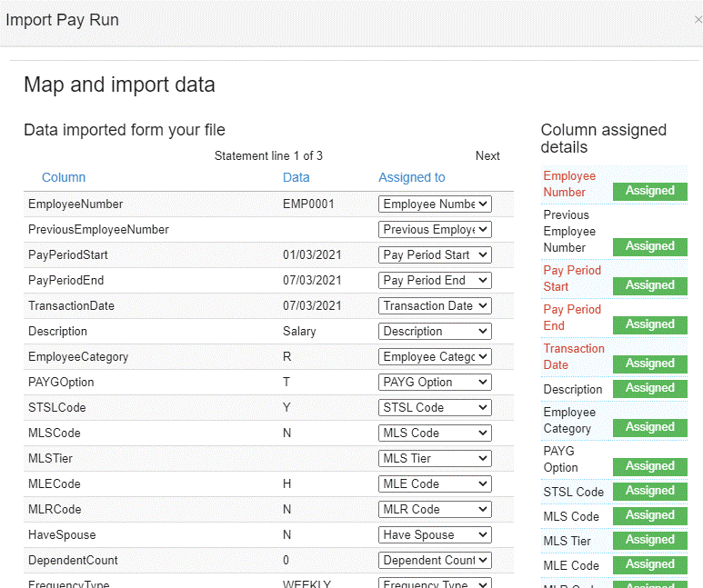Click Assigned badge for Pay Period Start
This screenshot has width=703, height=588.
[x=649, y=285]
